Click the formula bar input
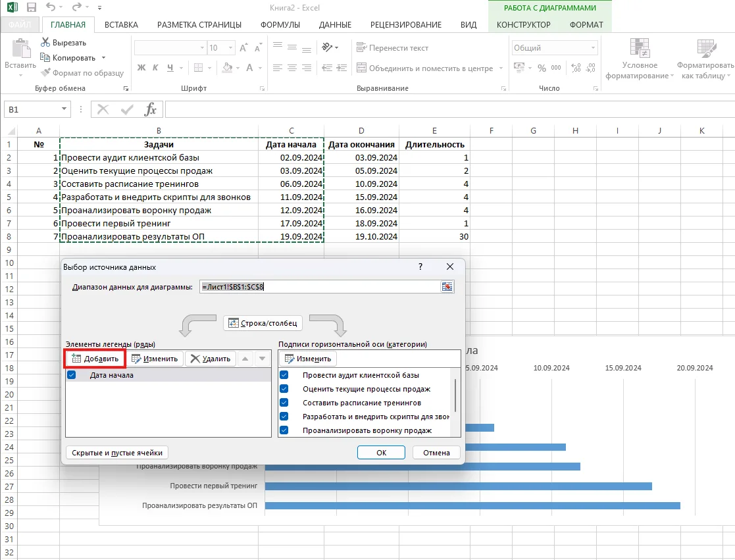This screenshot has height=560, width=735. click(x=450, y=110)
